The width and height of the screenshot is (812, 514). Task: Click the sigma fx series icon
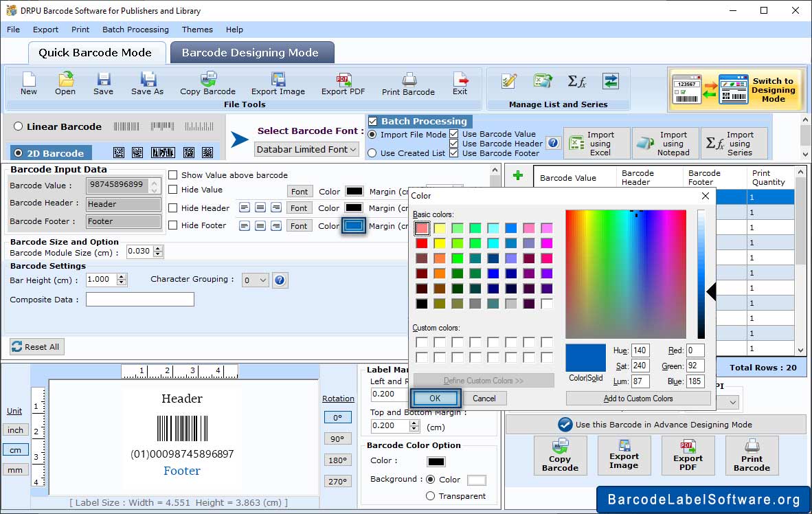point(577,81)
